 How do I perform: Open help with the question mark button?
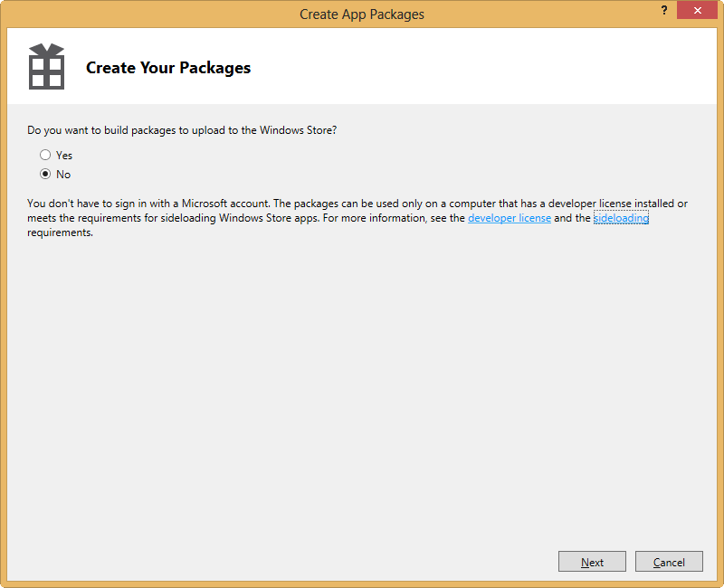coord(663,10)
